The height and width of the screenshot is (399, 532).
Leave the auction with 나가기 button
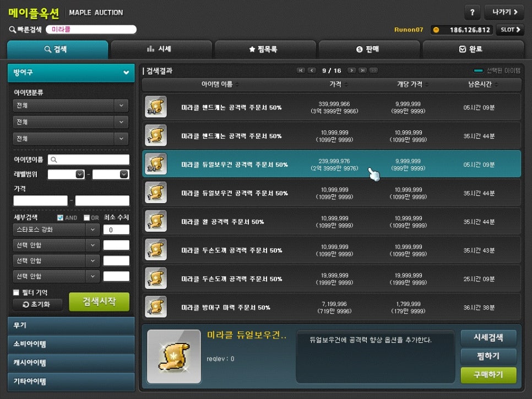504,13
